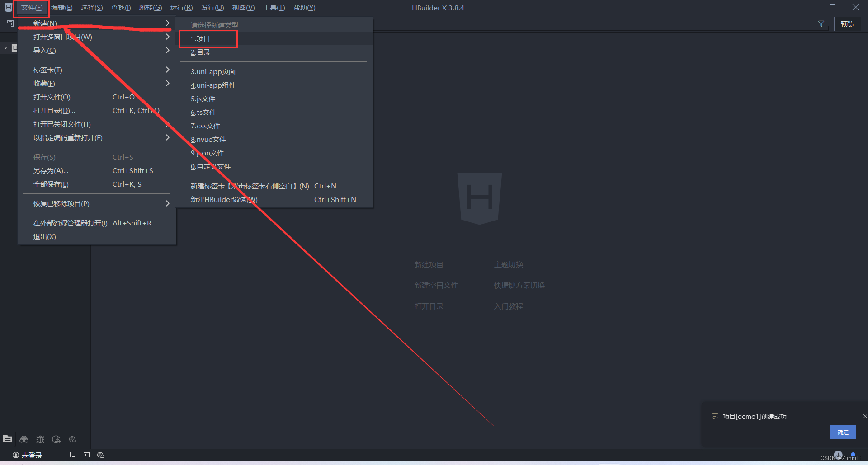Select 8.nvue文件 option
868x465 pixels.
coord(274,139)
